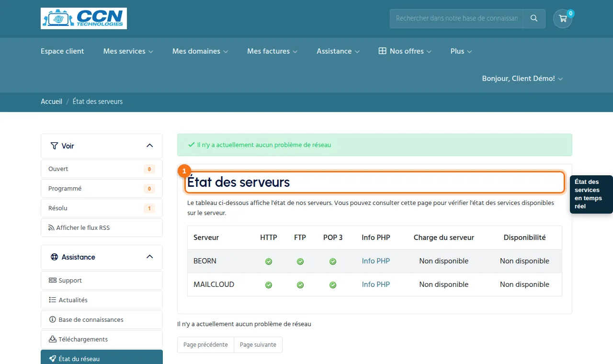Screen dimensions: 613x364
Task: Open the Bonjour, Client Démo account menu
Action: click(x=522, y=79)
